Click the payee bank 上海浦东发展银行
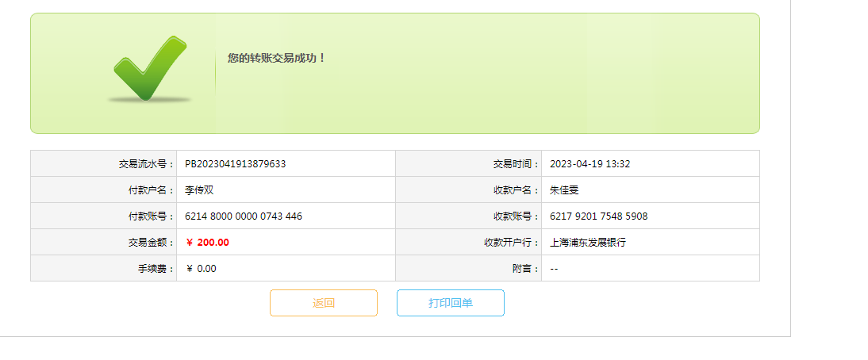This screenshot has width=868, height=360. coord(588,243)
